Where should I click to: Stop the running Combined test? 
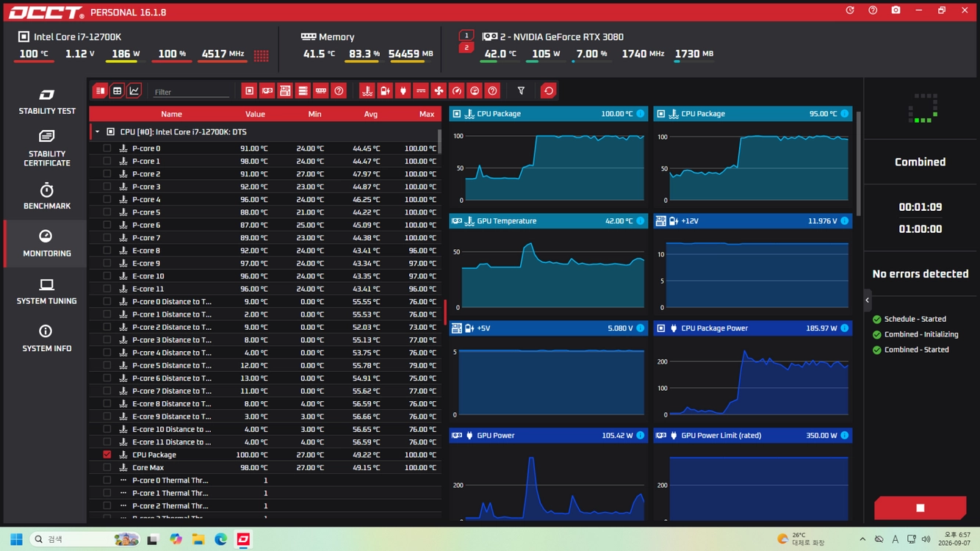tap(920, 508)
